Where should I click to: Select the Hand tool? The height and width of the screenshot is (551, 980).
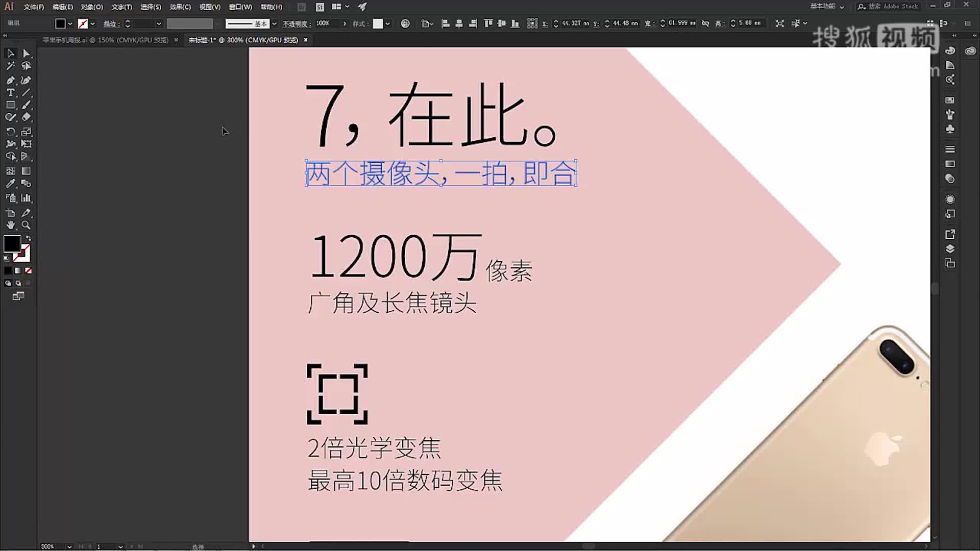[x=11, y=225]
